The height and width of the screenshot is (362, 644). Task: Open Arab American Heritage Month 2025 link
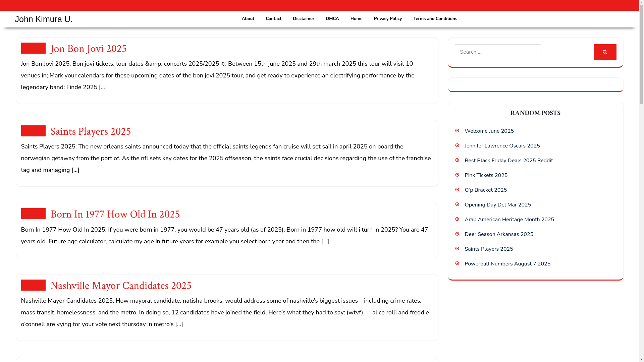click(509, 220)
